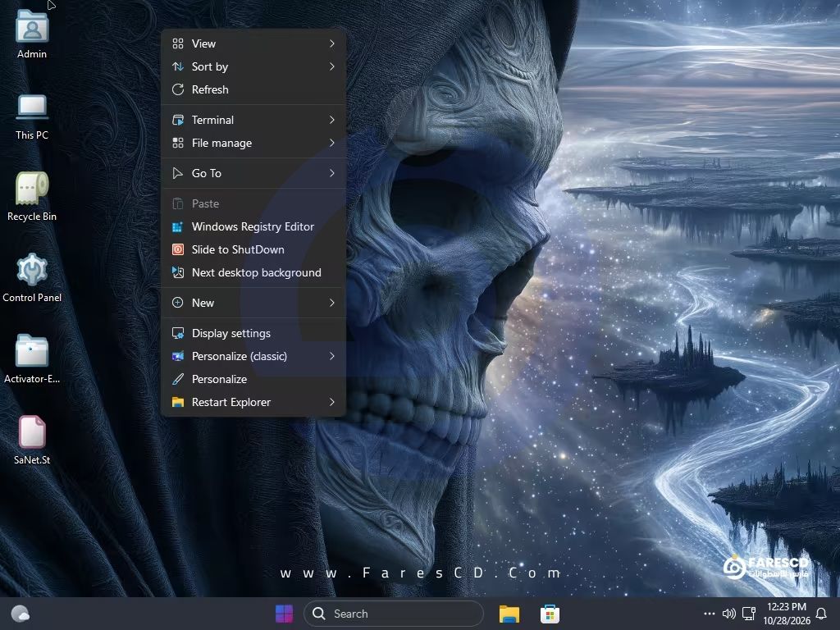Select Slide to ShutDown menu entry
840x630 pixels.
click(253, 249)
